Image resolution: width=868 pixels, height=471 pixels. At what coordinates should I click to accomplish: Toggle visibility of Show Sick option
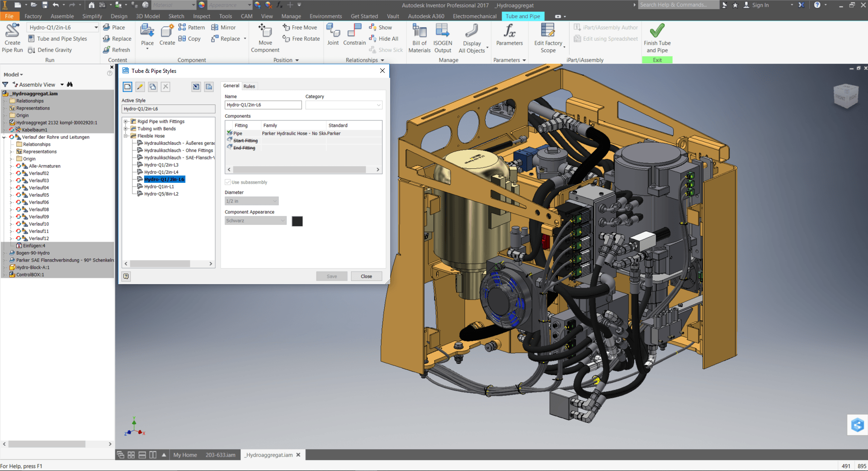pyautogui.click(x=387, y=50)
